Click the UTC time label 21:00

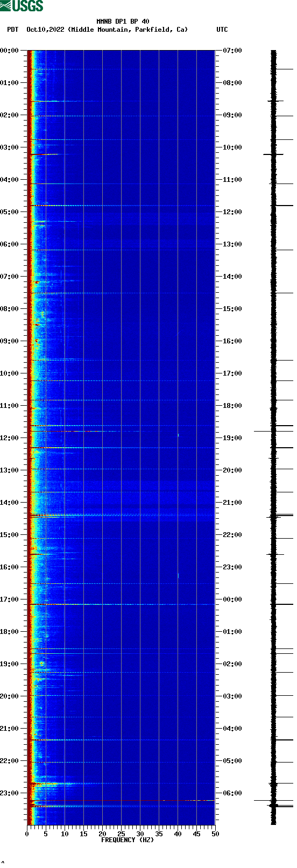tap(232, 503)
